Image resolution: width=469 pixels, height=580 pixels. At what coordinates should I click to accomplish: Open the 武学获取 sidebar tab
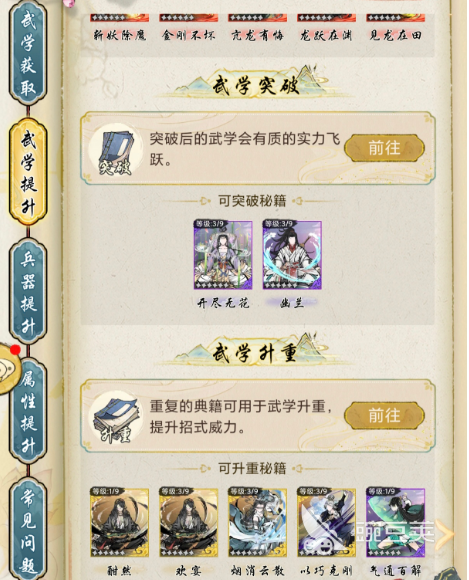click(28, 53)
